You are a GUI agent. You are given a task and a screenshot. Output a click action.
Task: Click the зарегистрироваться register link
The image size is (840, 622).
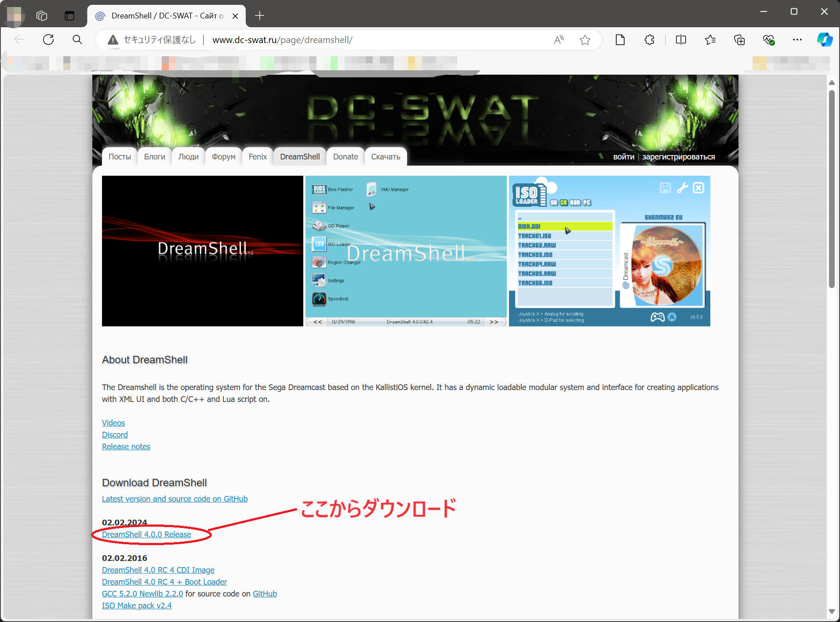679,157
